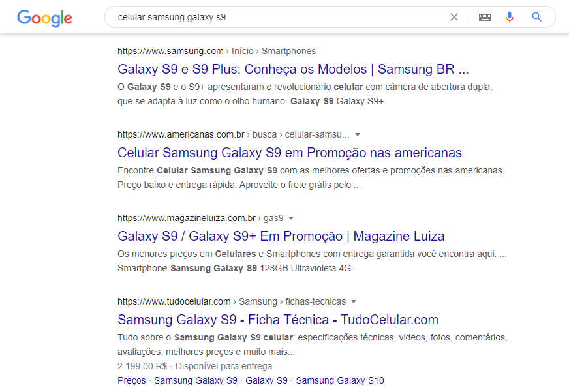Open the tudocelular.com result options arrow
This screenshot has height=392, width=569.
354,301
